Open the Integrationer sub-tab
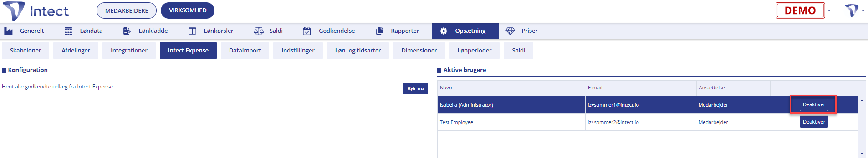 129,51
